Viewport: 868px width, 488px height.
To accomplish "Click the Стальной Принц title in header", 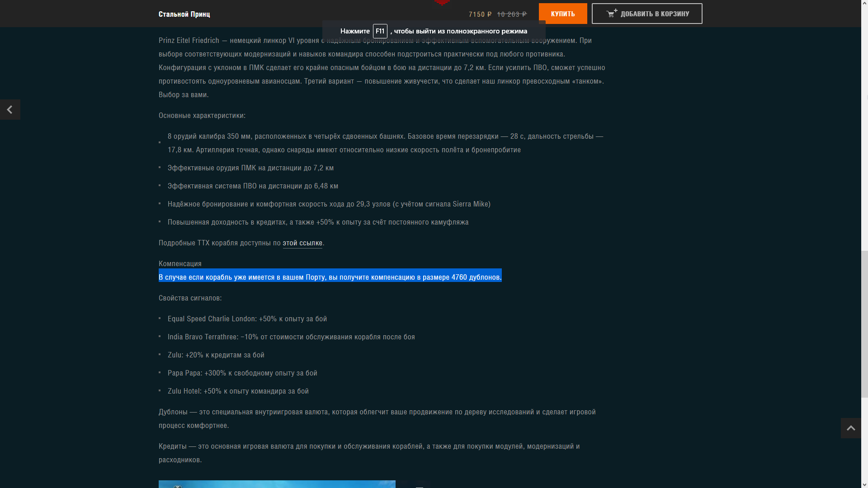I will coord(184,14).
